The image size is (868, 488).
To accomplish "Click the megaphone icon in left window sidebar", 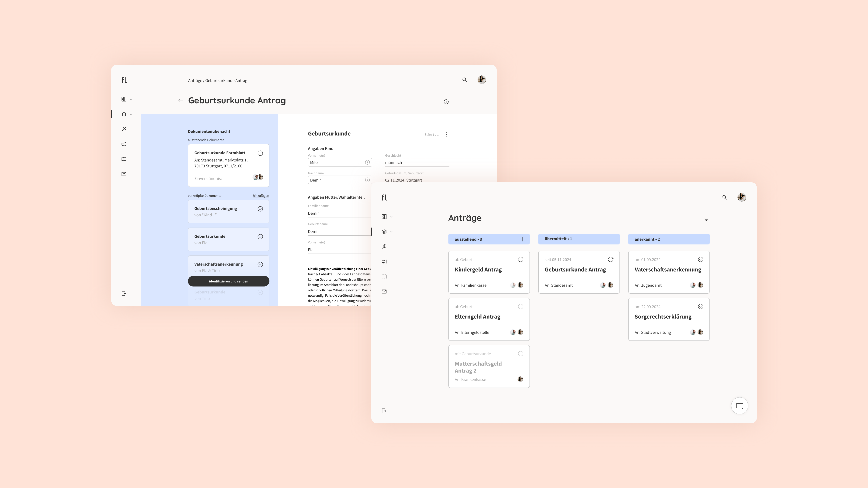I will click(x=124, y=144).
